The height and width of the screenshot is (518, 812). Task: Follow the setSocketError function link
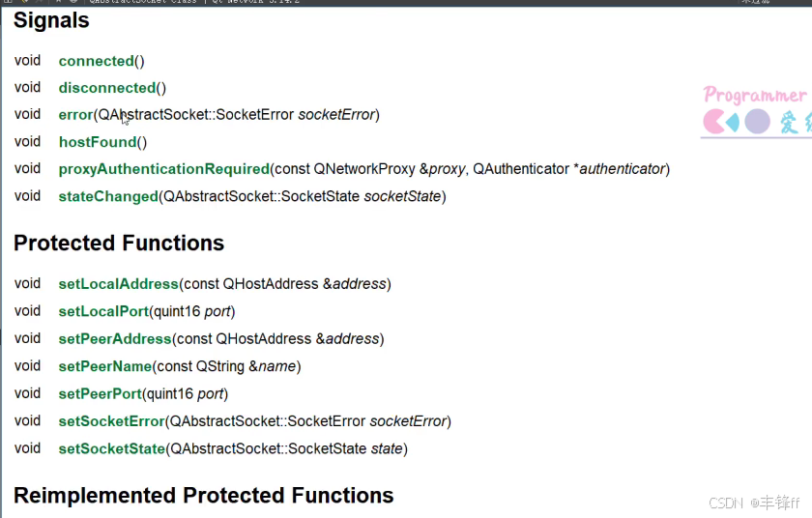[112, 421]
